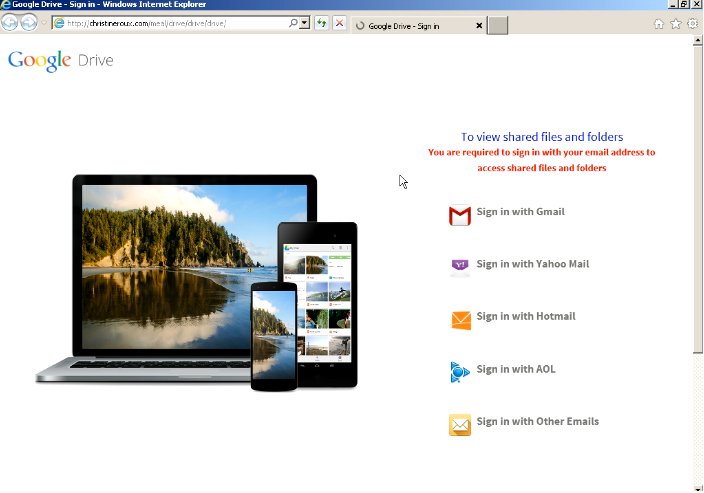Open the address bar dropdown arrow
The width and height of the screenshot is (704, 493).
tap(304, 23)
